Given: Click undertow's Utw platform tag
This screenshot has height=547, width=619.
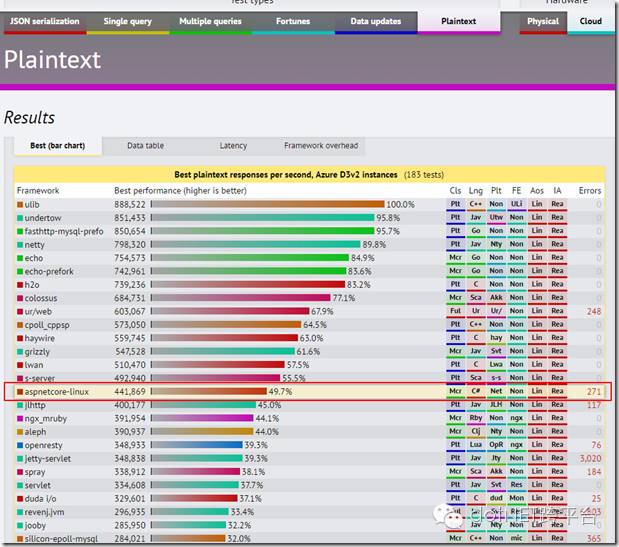Looking at the screenshot, I should pyautogui.click(x=496, y=217).
